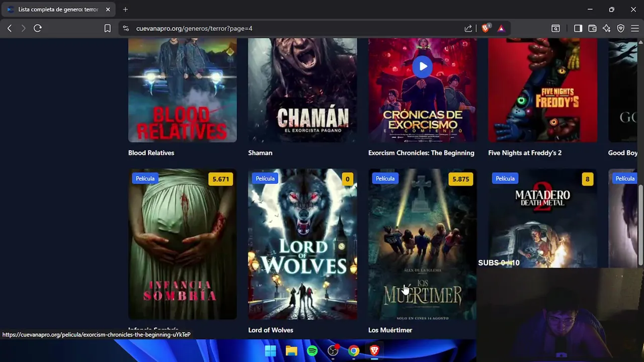Click the 0 rating on Lord of Wolves
The image size is (644, 362).
(x=347, y=179)
